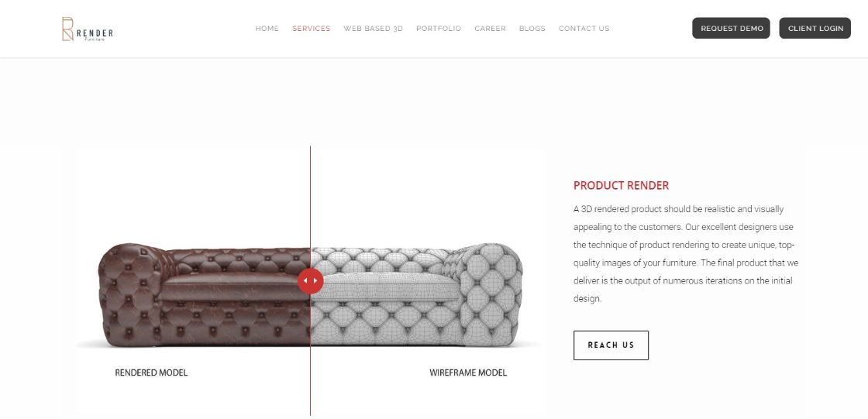
Task: Click the left arrow on slider handle
Action: click(x=305, y=280)
